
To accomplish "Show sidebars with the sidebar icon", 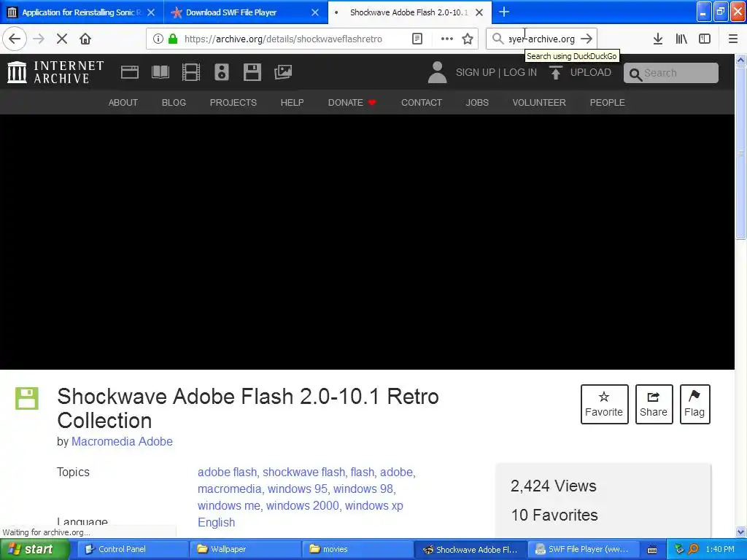I will (705, 39).
